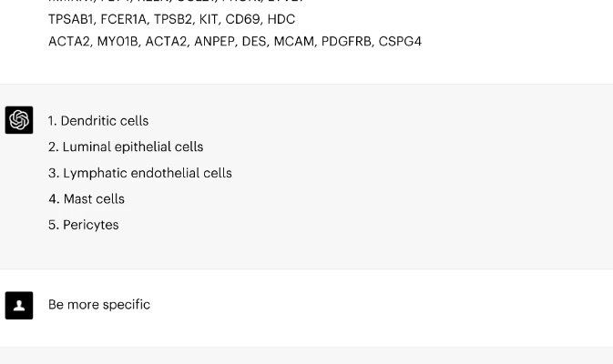Viewport: 613px width, 364px height.
Task: Click the gene name HDC
Action: (281, 19)
